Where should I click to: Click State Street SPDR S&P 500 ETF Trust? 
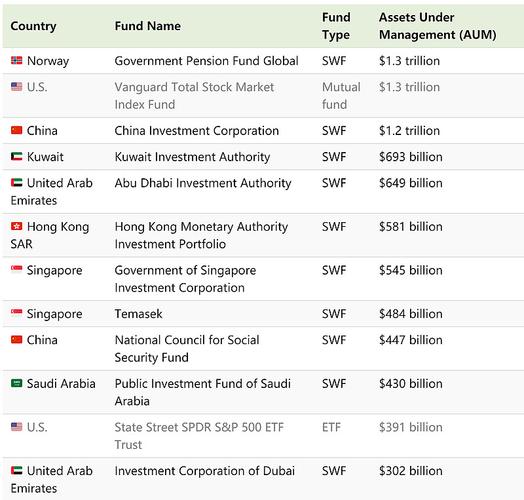(199, 436)
